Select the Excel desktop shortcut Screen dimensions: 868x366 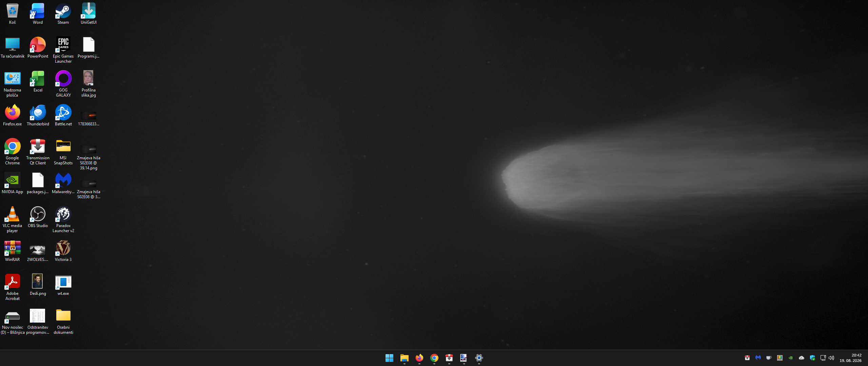pos(38,81)
